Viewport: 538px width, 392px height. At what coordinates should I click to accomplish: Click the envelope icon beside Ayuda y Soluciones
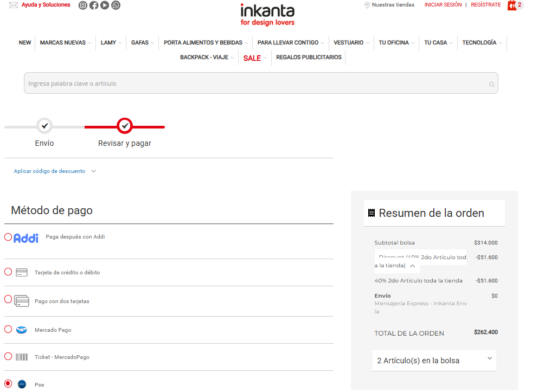(x=14, y=5)
